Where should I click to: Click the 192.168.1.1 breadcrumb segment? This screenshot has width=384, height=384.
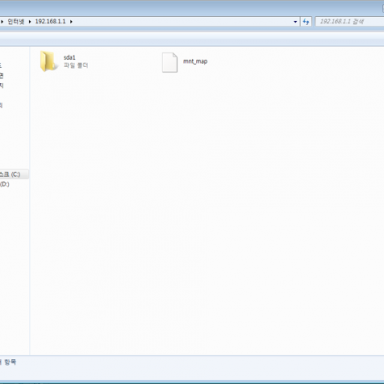click(50, 21)
